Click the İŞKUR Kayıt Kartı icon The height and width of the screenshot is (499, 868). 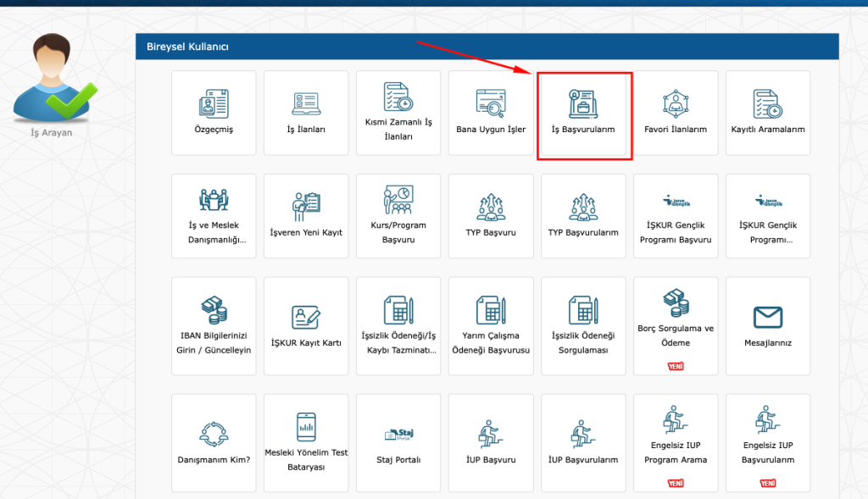[306, 317]
